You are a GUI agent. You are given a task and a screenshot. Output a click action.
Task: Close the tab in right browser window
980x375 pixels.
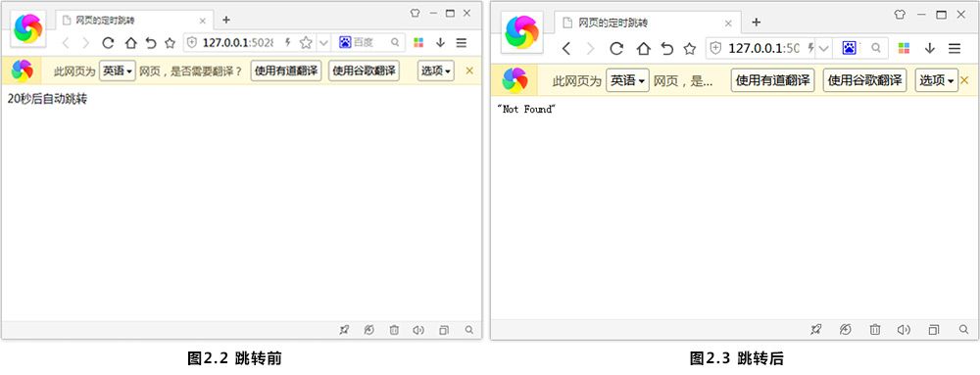[728, 23]
